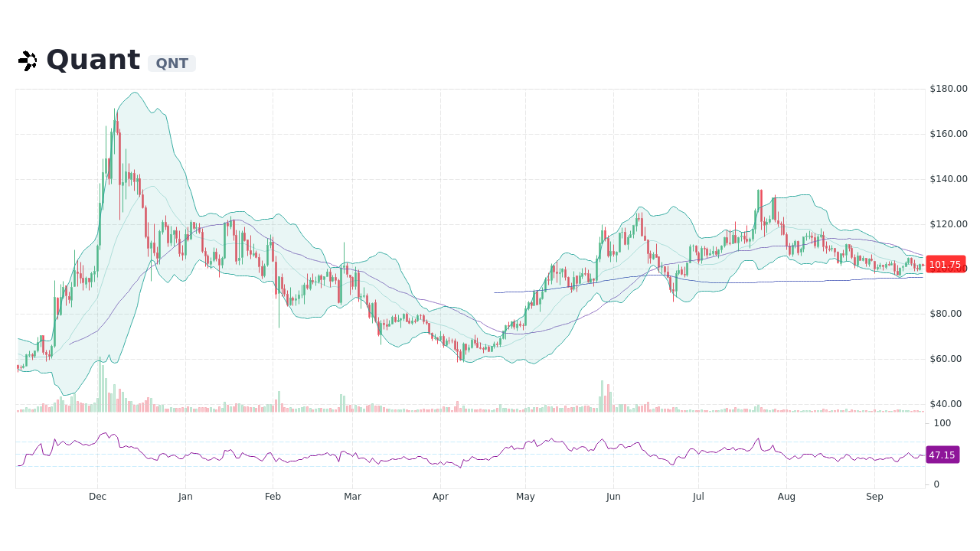This screenshot has width=980, height=551.
Task: Select the Sep label on the time axis
Action: click(x=874, y=496)
